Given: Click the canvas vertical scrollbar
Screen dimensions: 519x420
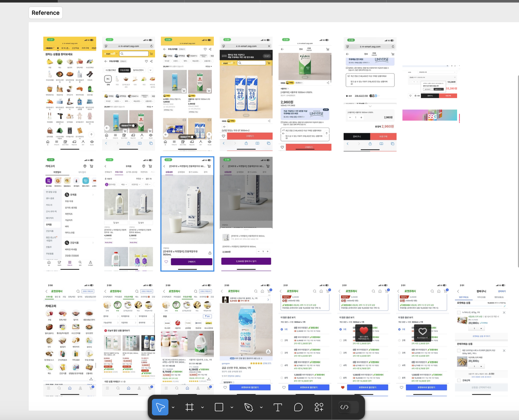Looking at the screenshot, I should [x=518, y=171].
